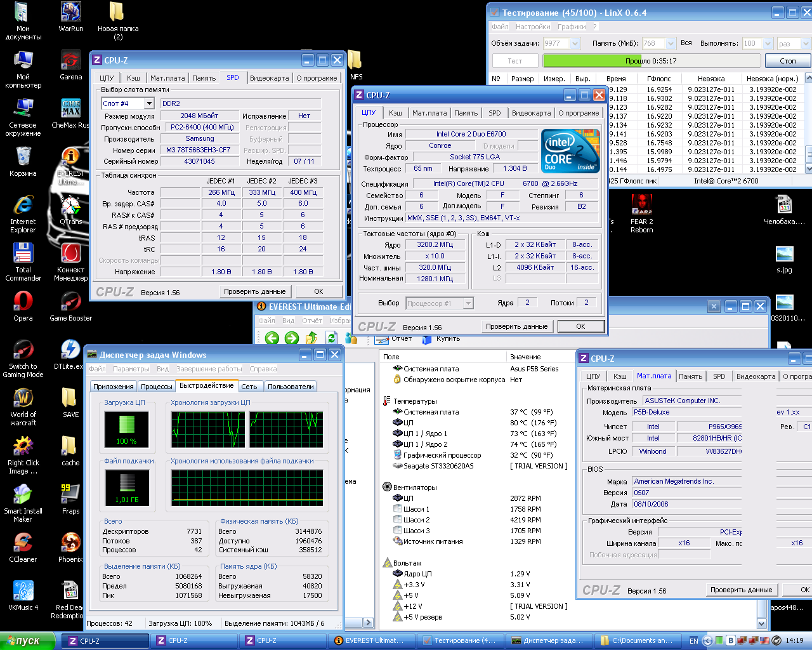Switch to Процессы tab in Task Manager
This screenshot has width=812, height=650.
pyautogui.click(x=157, y=387)
